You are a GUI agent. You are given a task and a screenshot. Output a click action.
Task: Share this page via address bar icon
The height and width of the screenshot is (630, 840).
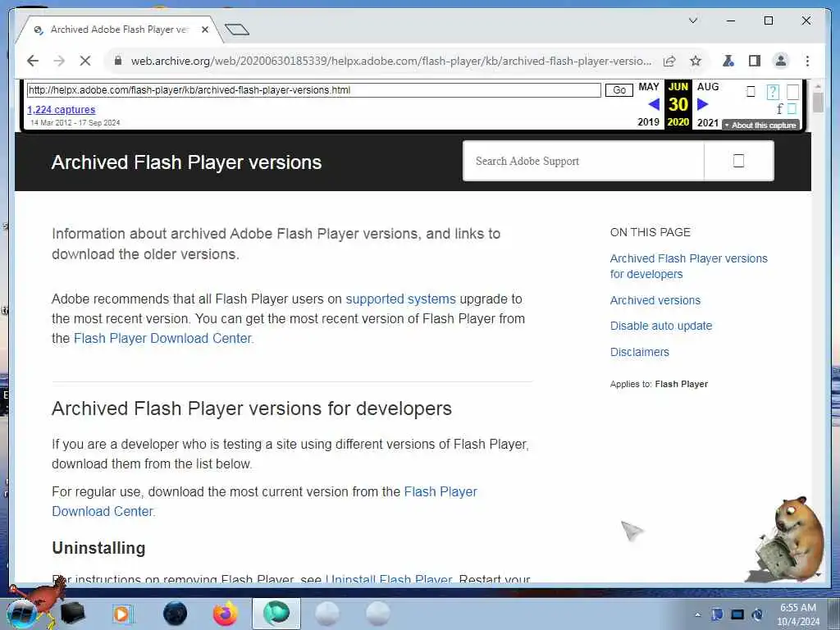click(x=669, y=61)
